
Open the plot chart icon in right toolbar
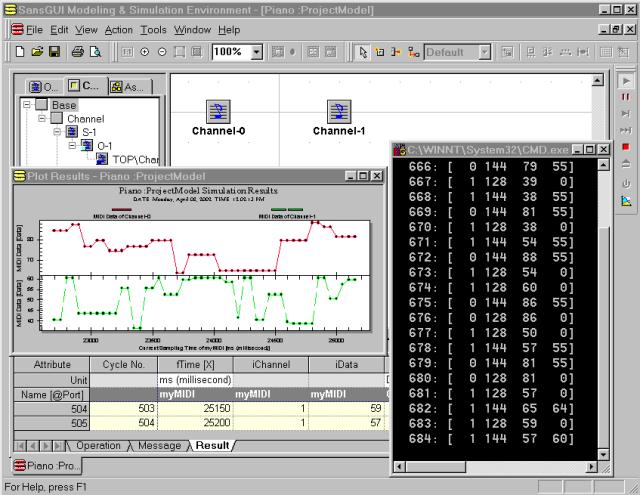tap(626, 201)
